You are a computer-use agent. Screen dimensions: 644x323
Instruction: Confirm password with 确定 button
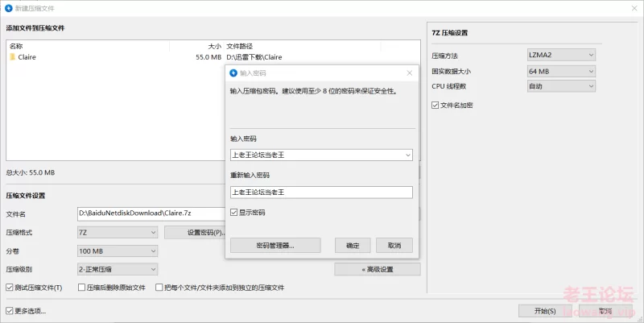[x=353, y=246]
